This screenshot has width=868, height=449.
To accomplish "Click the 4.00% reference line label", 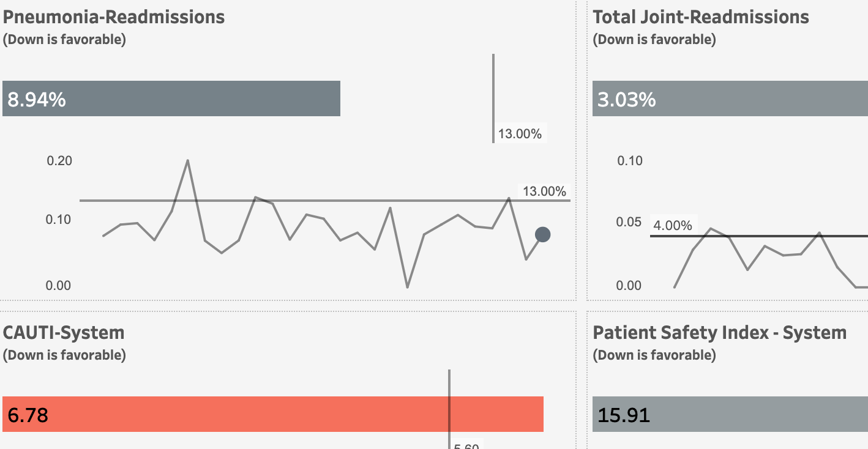I will 672,226.
